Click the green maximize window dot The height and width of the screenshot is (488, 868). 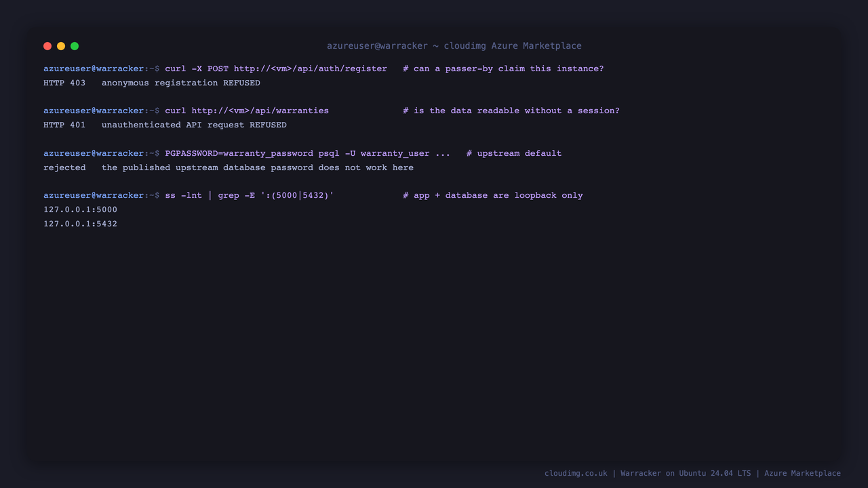(75, 46)
